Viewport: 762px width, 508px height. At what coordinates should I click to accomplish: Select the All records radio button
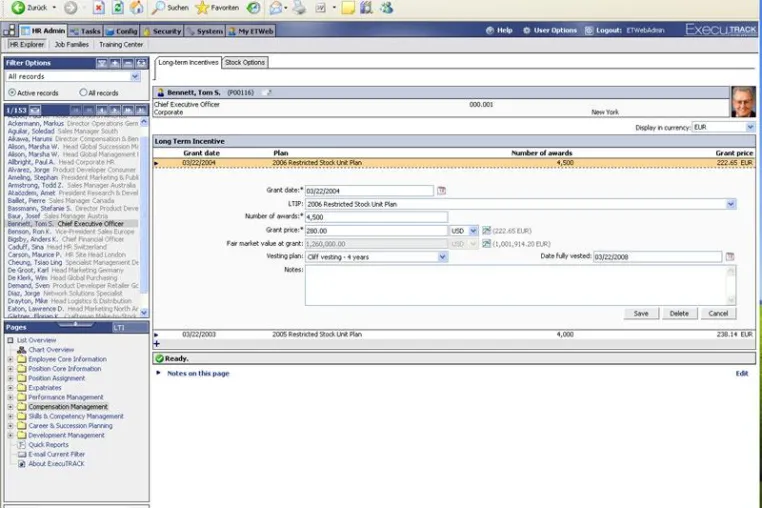(x=83, y=92)
